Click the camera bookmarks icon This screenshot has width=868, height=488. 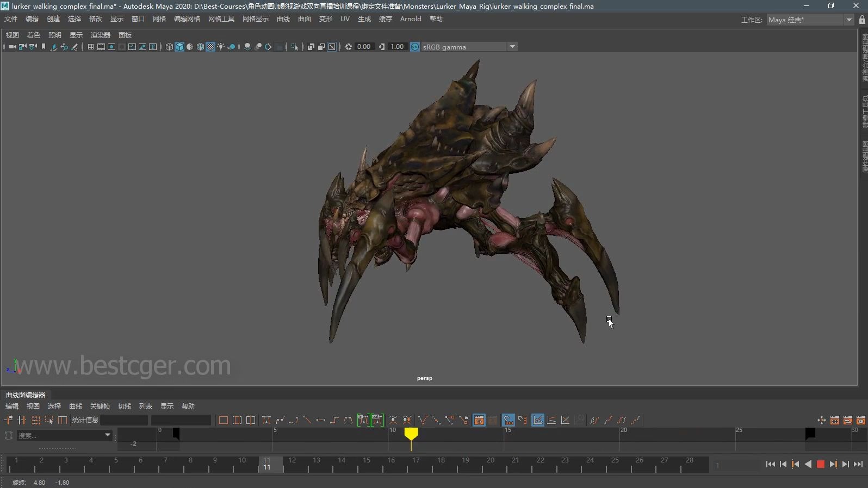click(x=44, y=47)
